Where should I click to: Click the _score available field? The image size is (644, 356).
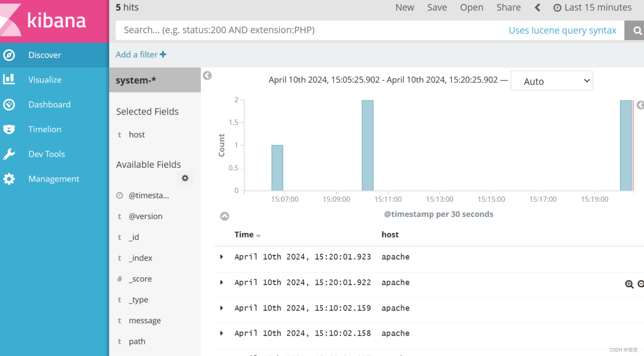pyautogui.click(x=140, y=279)
